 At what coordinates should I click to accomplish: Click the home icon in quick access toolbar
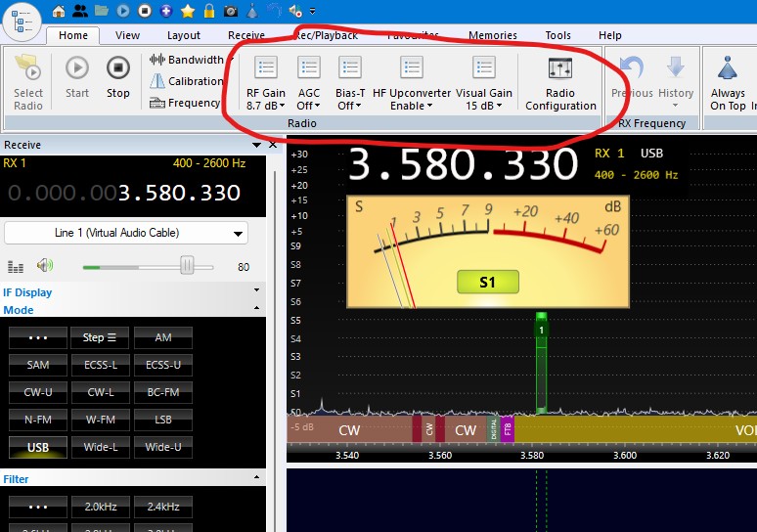pyautogui.click(x=59, y=11)
